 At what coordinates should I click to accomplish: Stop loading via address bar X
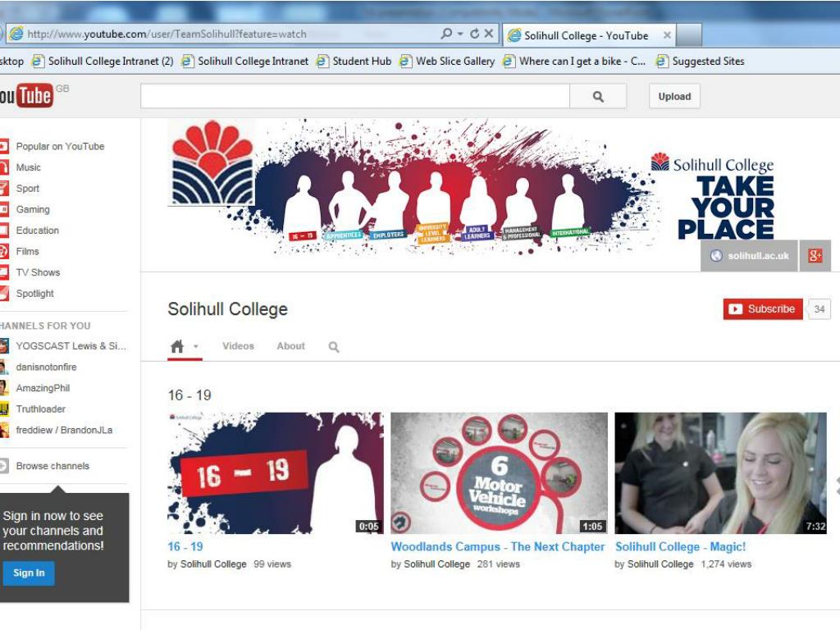pyautogui.click(x=489, y=34)
